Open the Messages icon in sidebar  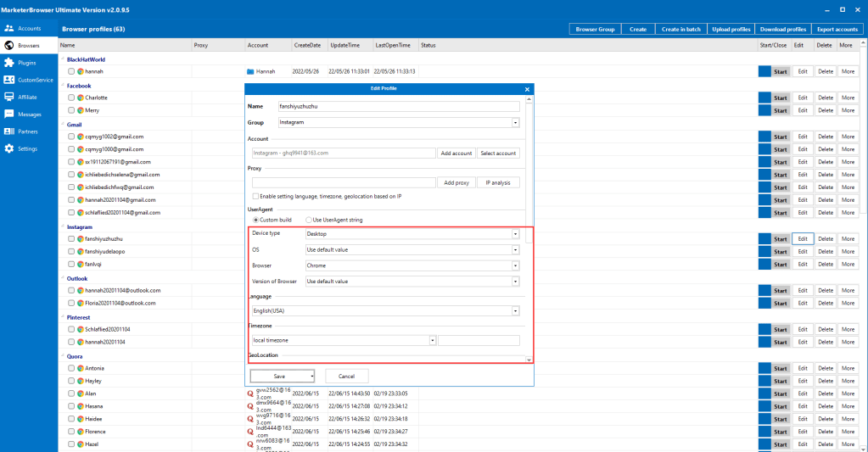[x=10, y=114]
